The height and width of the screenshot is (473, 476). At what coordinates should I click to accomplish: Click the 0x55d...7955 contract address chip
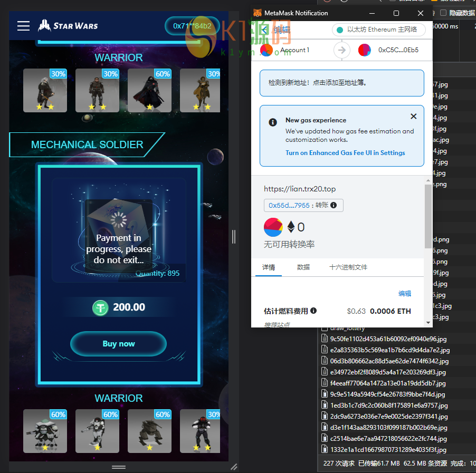coord(289,206)
